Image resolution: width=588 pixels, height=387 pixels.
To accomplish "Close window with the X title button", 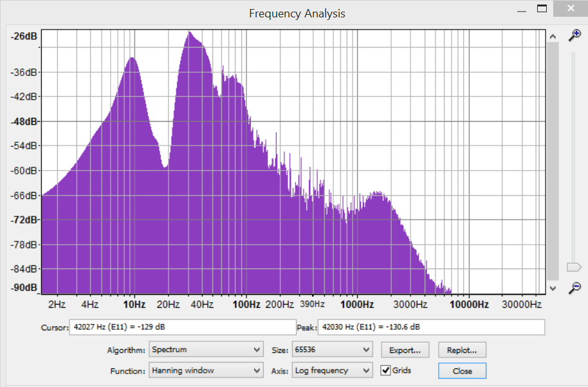I will coord(571,8).
